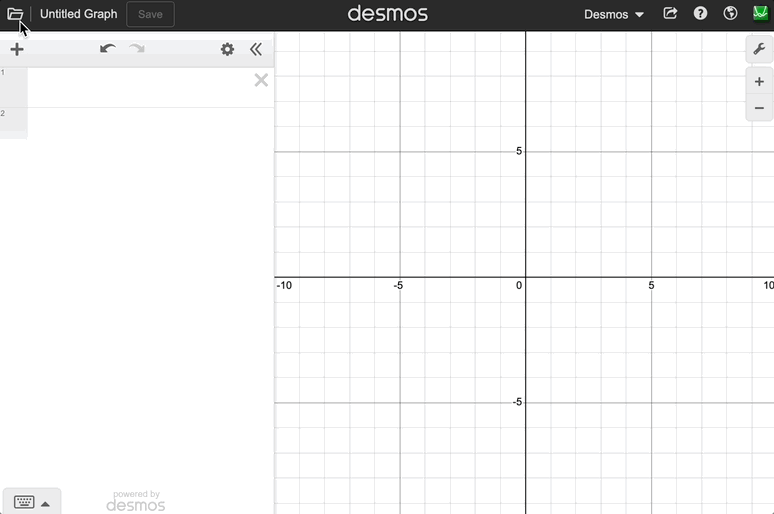This screenshot has height=514, width=774.
Task: Undo the last action
Action: click(108, 49)
